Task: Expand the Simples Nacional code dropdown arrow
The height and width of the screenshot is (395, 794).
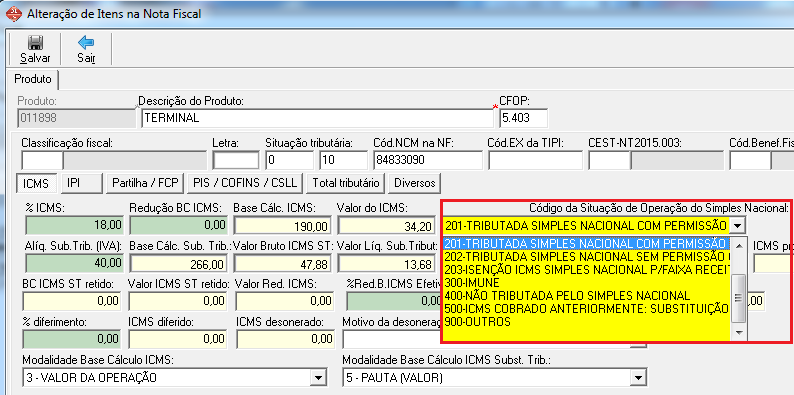Action: point(738,225)
